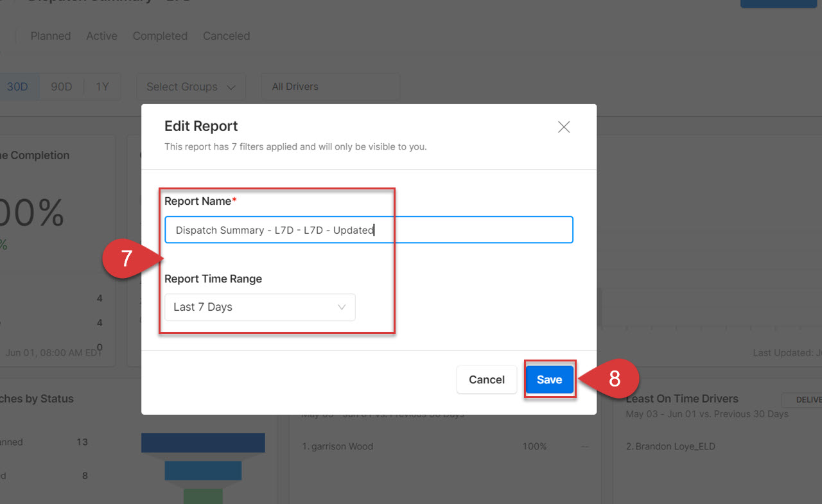Image resolution: width=822 pixels, height=504 pixels.
Task: Click the red step 7 callout marker
Action: 127,259
